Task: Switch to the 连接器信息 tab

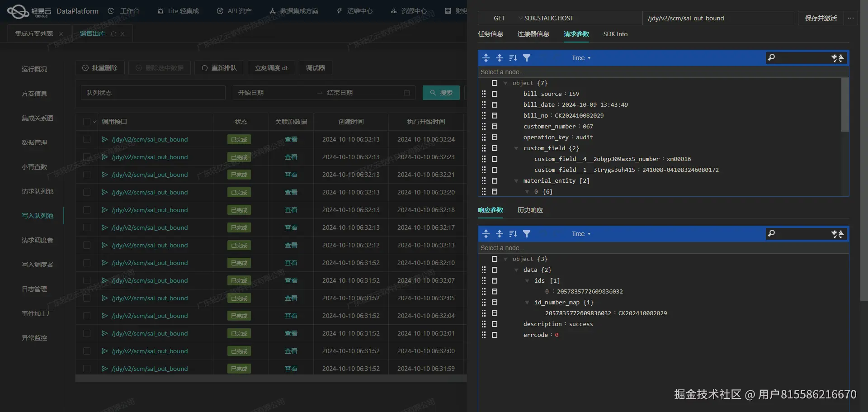Action: pyautogui.click(x=533, y=34)
